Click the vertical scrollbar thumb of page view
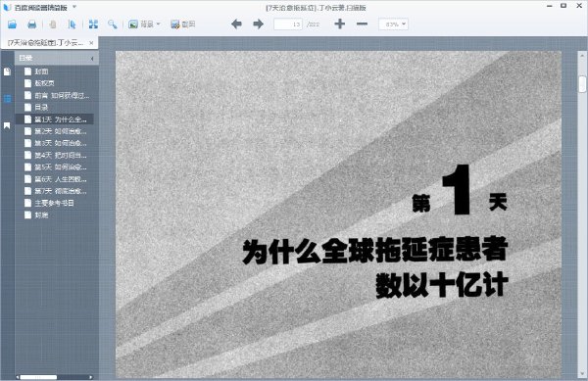 pyautogui.click(x=582, y=84)
